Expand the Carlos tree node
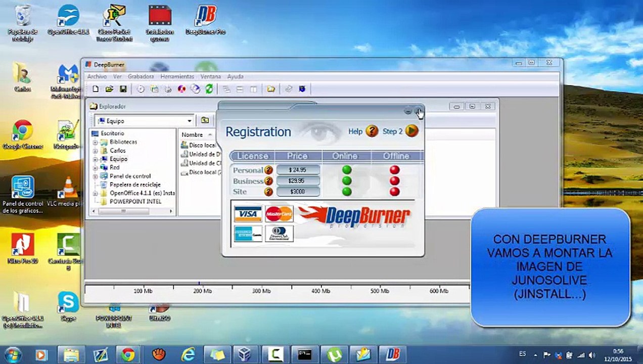 [95, 151]
